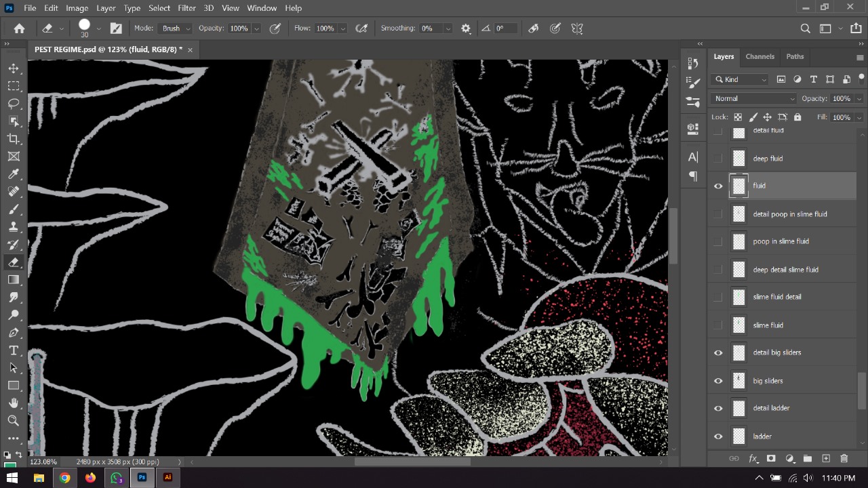Select the Pen tool
Viewport: 868px width, 488px height.
coord(14,333)
